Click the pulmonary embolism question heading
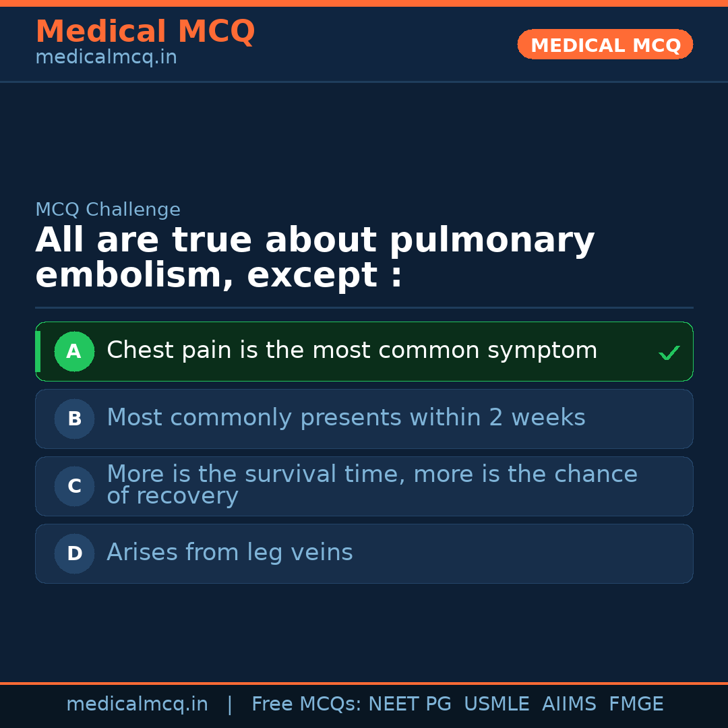 click(314, 257)
